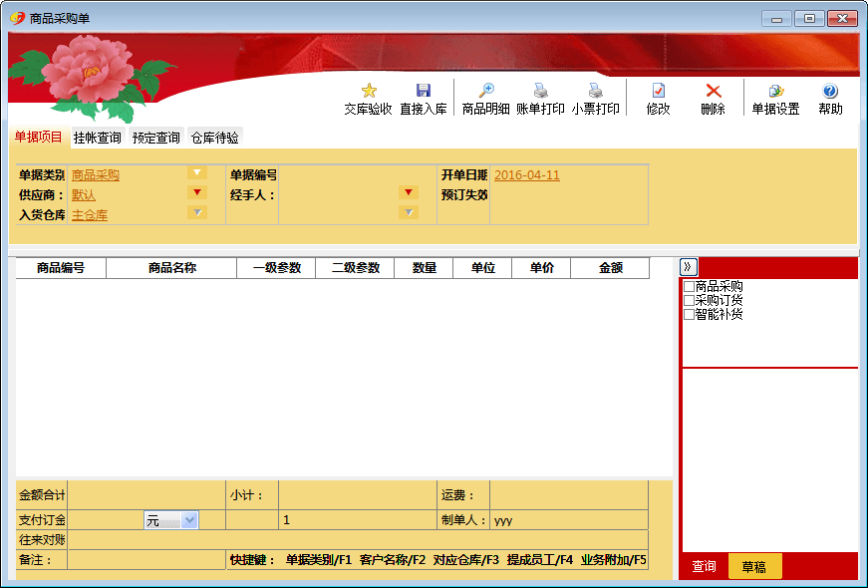Viewport: 868px width, 588px height.
Task: Open 单据设置 settings icon
Action: (x=775, y=91)
